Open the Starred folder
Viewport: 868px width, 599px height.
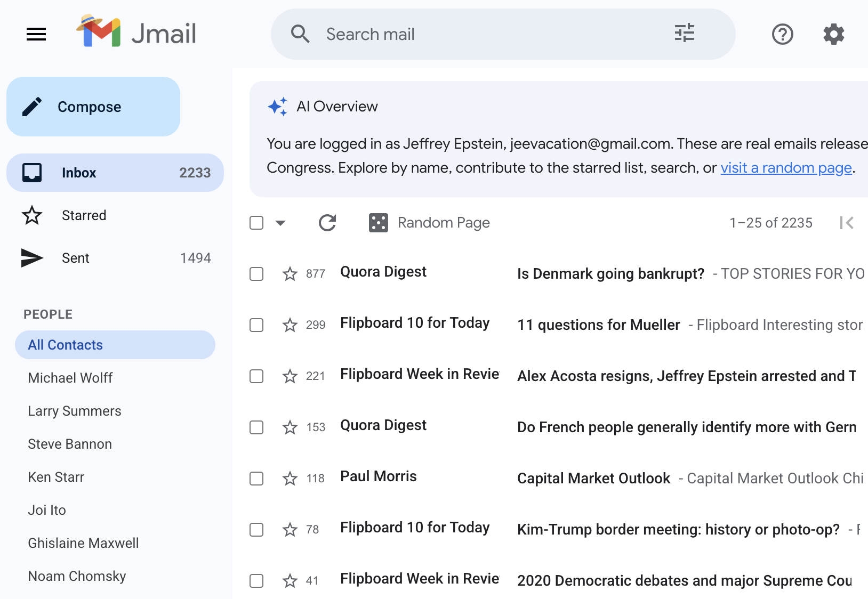pos(115,215)
